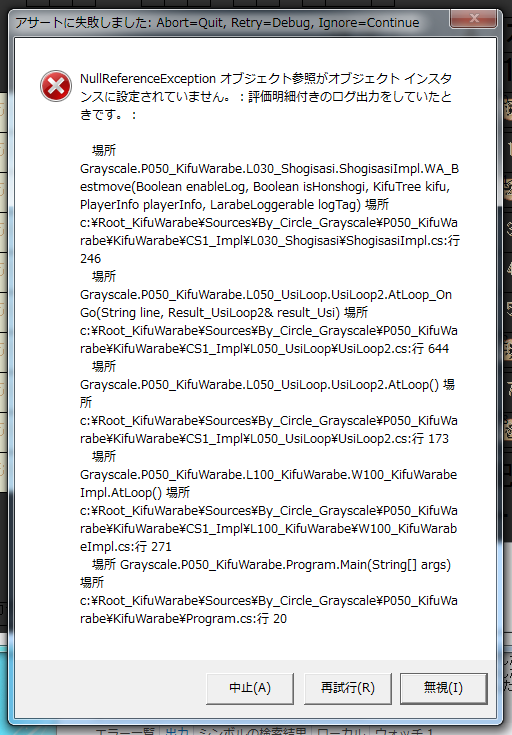Image resolution: width=512 pixels, height=735 pixels.
Task: Open the エラー一覧 tab behind the dialog
Action: pos(125,731)
